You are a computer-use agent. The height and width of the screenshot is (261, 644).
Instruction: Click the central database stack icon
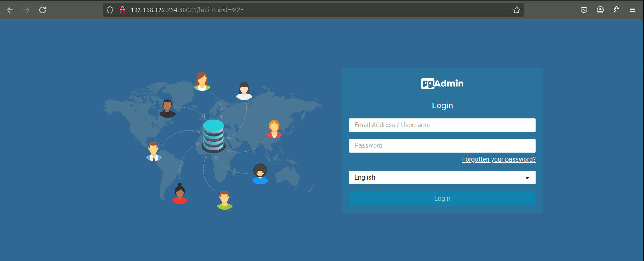pos(213,136)
